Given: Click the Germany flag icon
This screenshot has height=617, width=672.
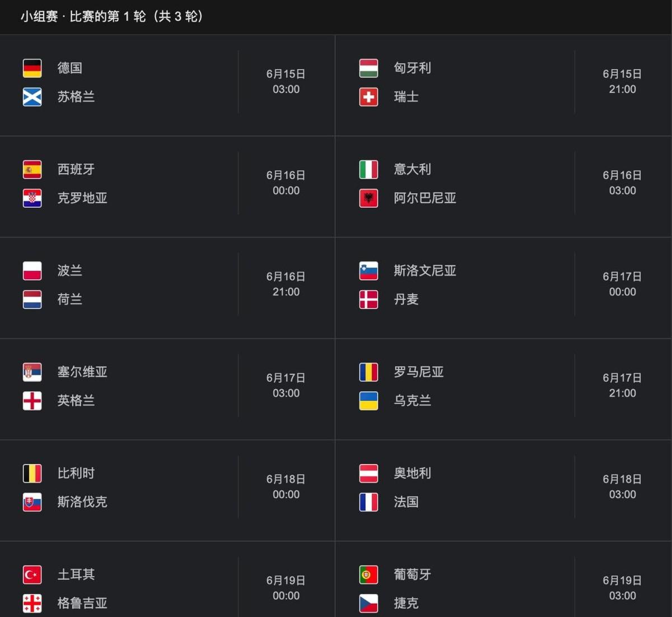Looking at the screenshot, I should [x=32, y=68].
